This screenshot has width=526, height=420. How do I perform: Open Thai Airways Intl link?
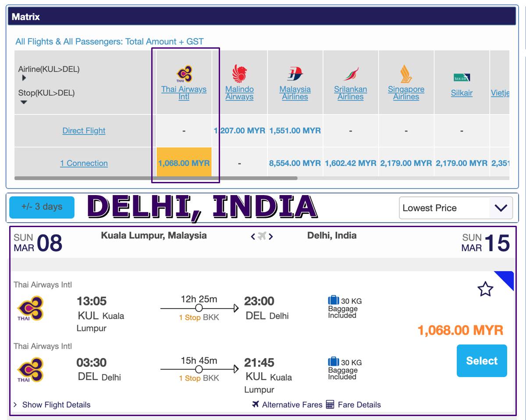tap(184, 93)
